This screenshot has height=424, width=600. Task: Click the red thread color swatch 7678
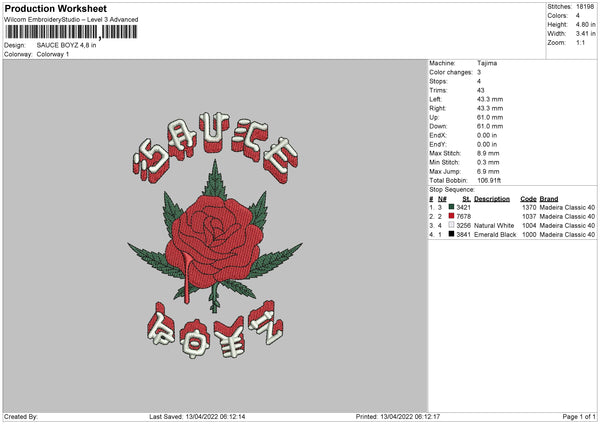452,216
